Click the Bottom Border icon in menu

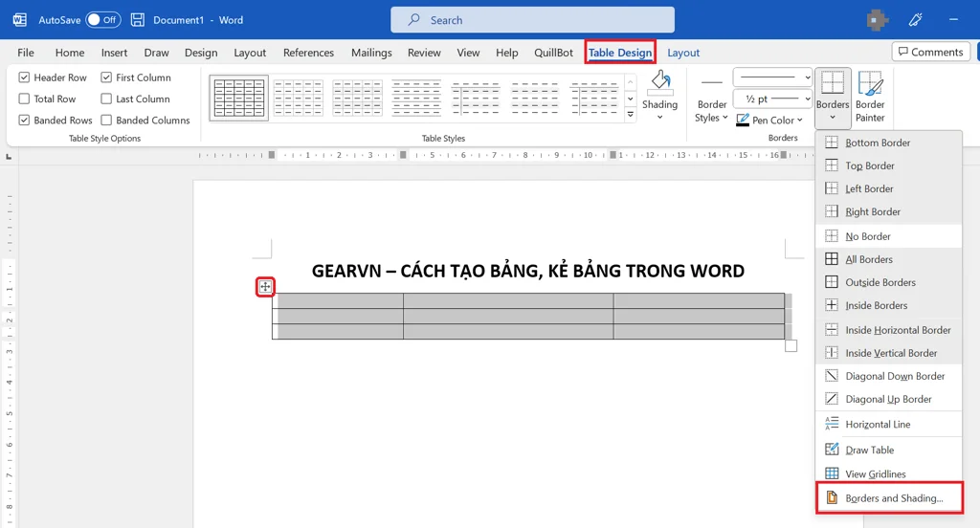tap(832, 143)
